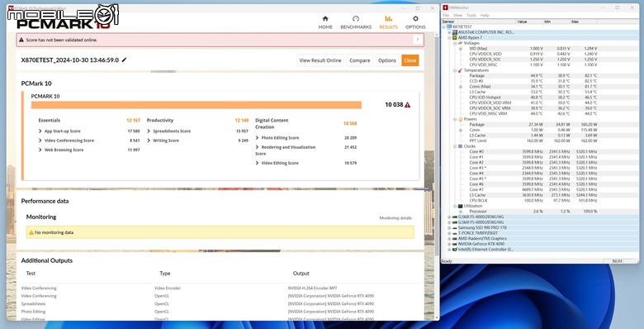Click the Digital Content Creation score 18 568

pyautogui.click(x=350, y=123)
